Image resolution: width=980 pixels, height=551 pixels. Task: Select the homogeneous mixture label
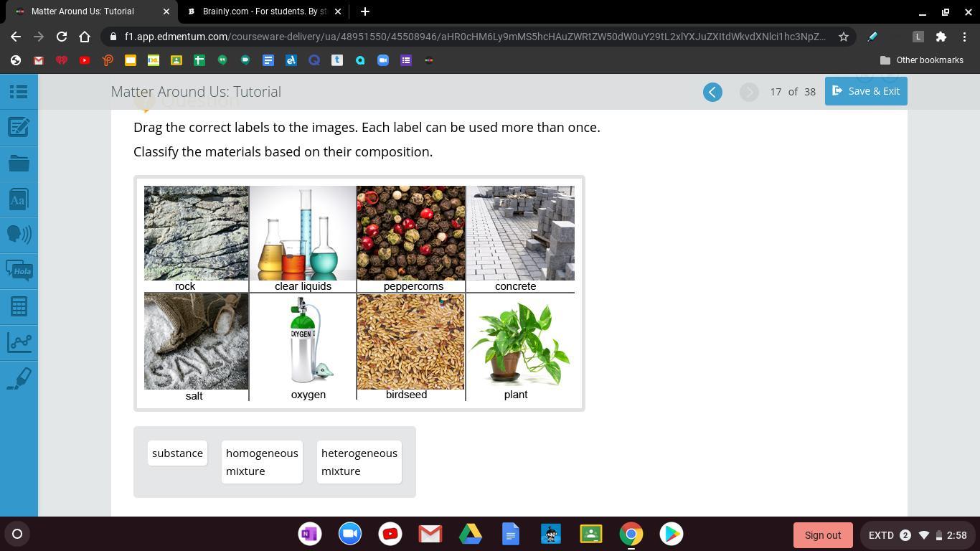tap(262, 462)
